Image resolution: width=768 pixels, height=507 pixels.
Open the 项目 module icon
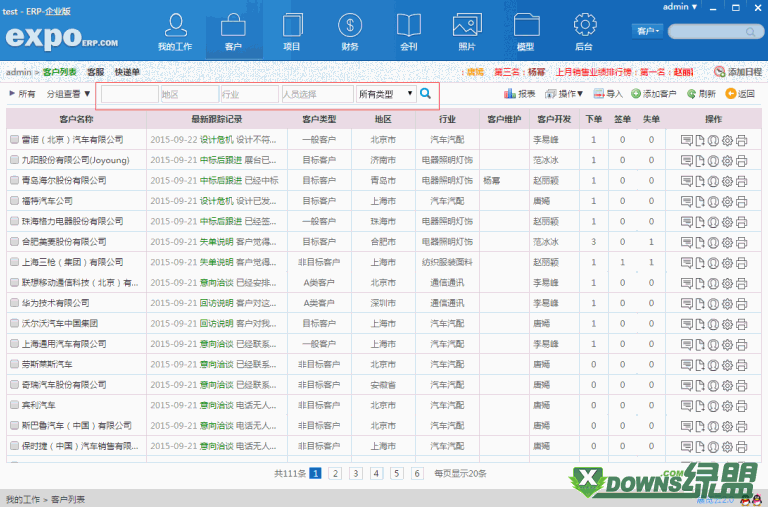(x=292, y=25)
